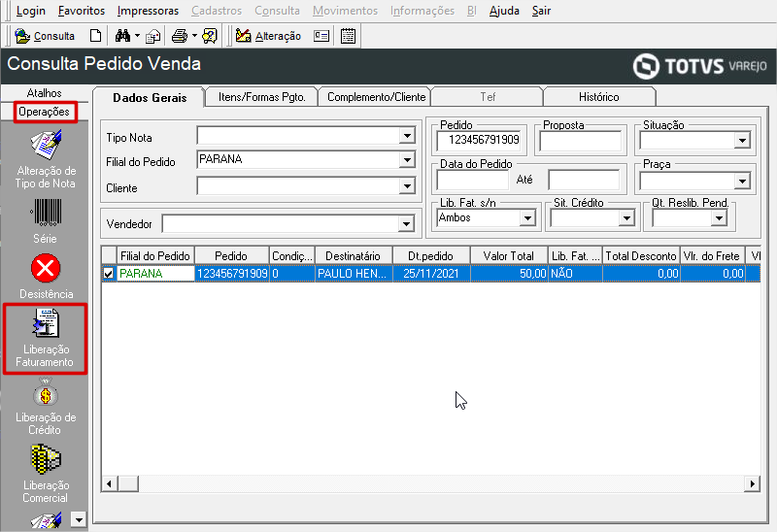
Task: Click the binoculars search icon
Action: coord(122,36)
